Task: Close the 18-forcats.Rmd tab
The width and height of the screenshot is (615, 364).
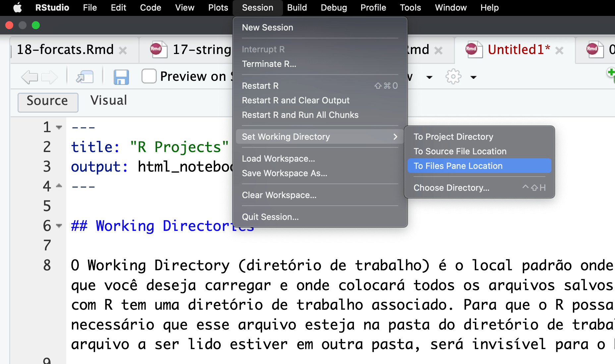Action: click(123, 51)
